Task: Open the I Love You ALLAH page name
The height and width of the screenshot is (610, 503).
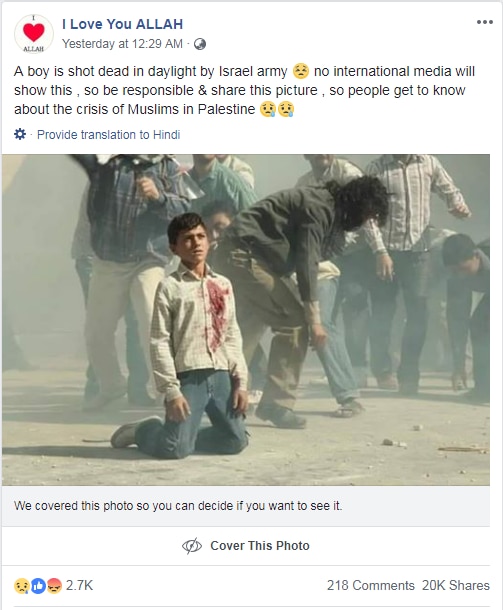Action: (x=122, y=24)
